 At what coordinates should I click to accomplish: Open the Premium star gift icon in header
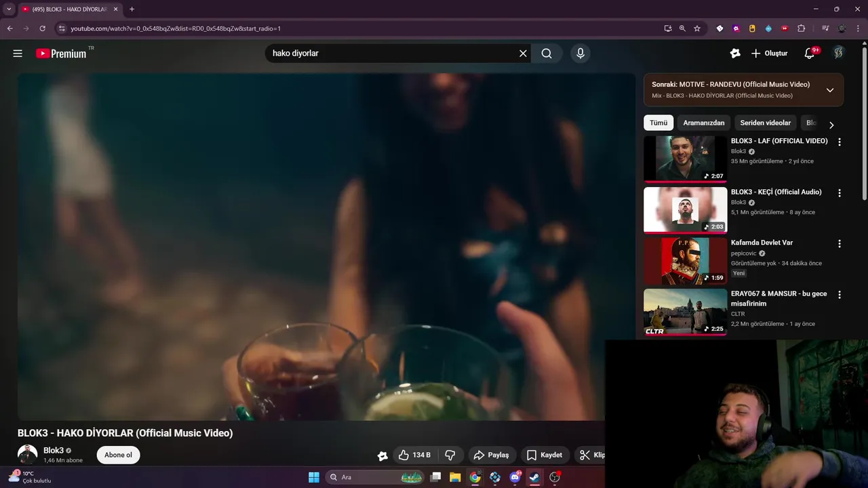pos(735,54)
